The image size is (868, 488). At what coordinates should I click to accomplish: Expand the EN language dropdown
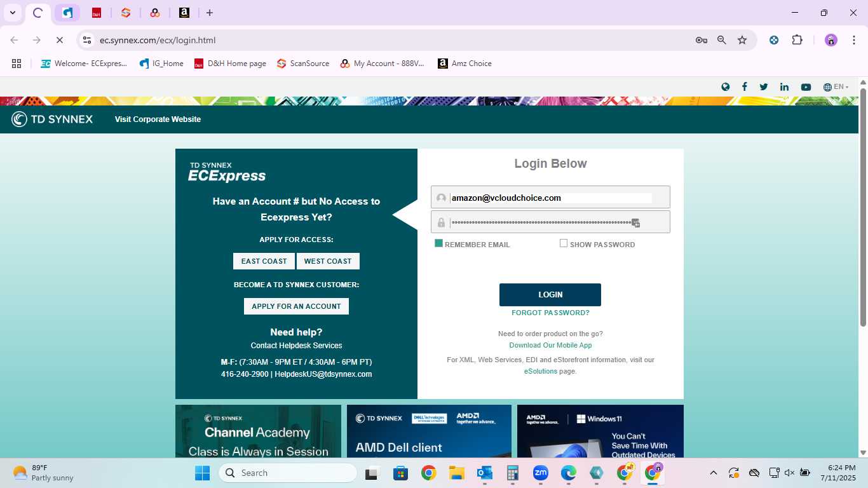836,87
